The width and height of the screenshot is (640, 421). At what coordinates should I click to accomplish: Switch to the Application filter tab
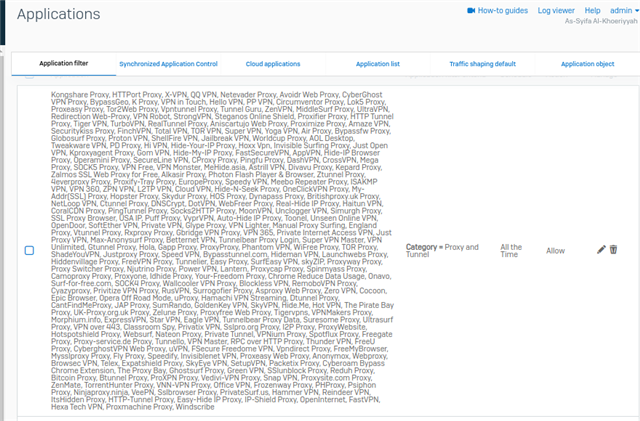click(64, 63)
